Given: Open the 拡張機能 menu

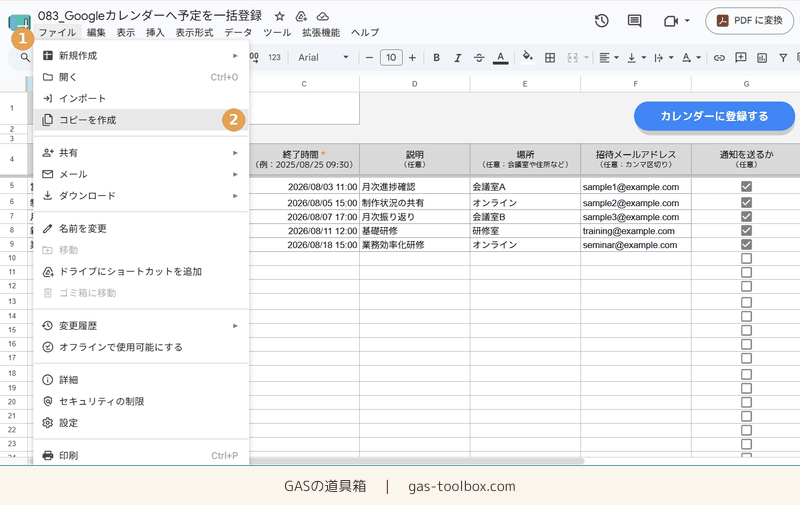Looking at the screenshot, I should pos(321,33).
